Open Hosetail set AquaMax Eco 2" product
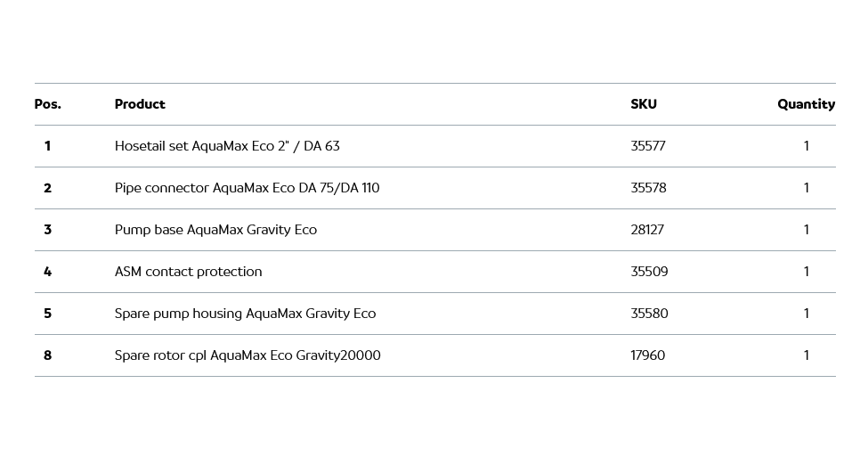 coord(227,146)
